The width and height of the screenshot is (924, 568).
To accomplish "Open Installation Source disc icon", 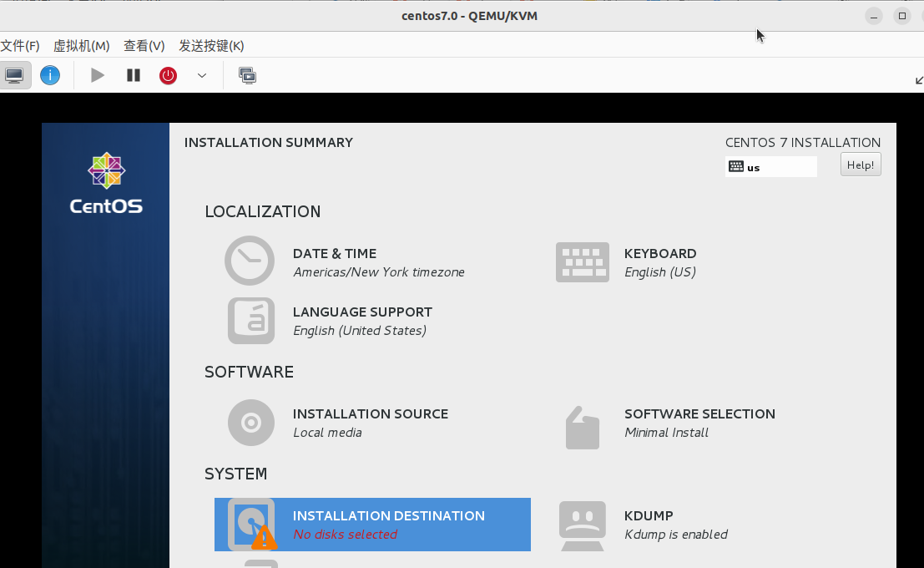I will pyautogui.click(x=250, y=423).
